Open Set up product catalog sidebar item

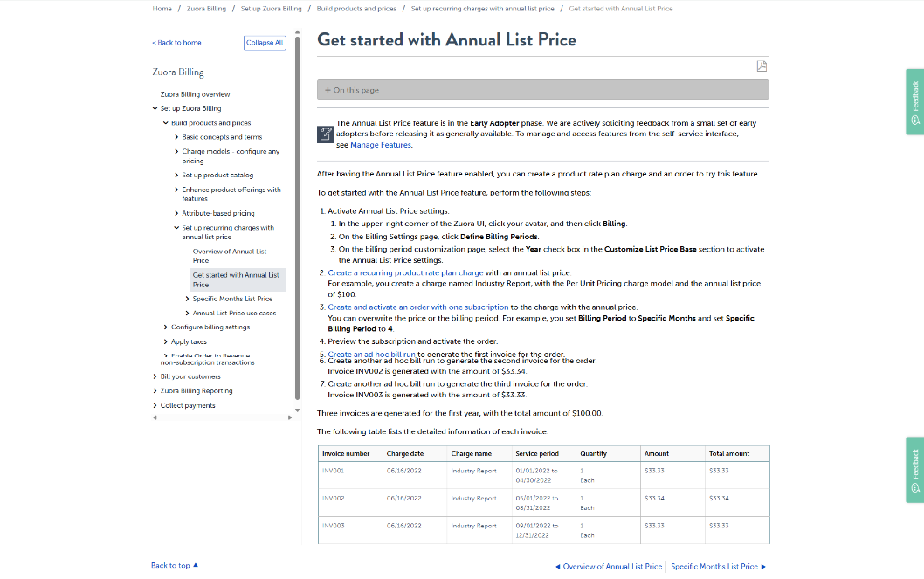[217, 175]
